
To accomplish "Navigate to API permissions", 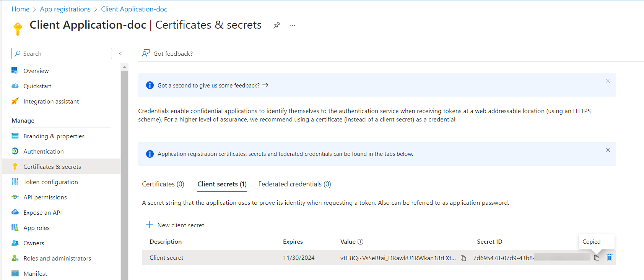I will (x=45, y=197).
